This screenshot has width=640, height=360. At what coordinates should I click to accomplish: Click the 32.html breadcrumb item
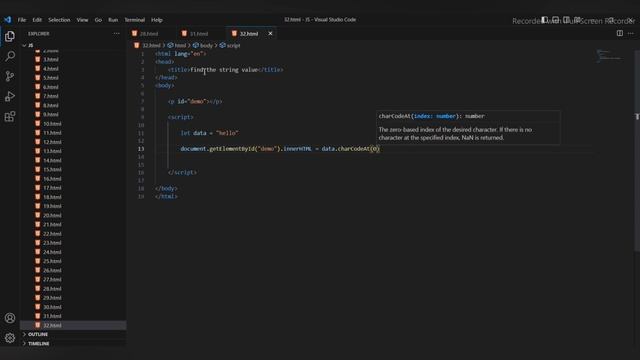[x=148, y=45]
